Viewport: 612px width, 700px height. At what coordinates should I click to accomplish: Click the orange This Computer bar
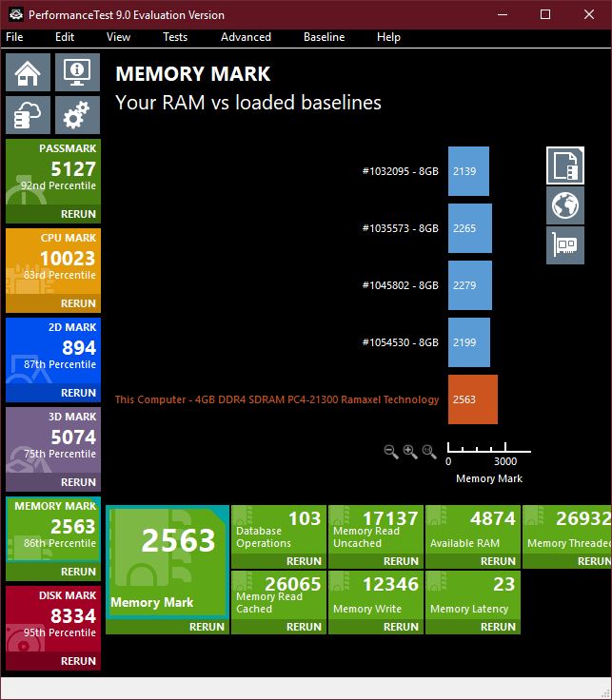click(x=473, y=399)
